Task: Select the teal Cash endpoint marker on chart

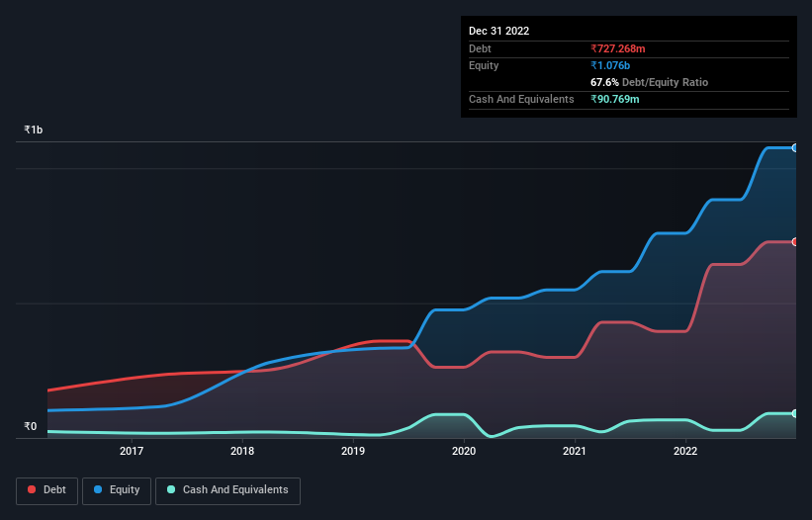Action: click(794, 413)
